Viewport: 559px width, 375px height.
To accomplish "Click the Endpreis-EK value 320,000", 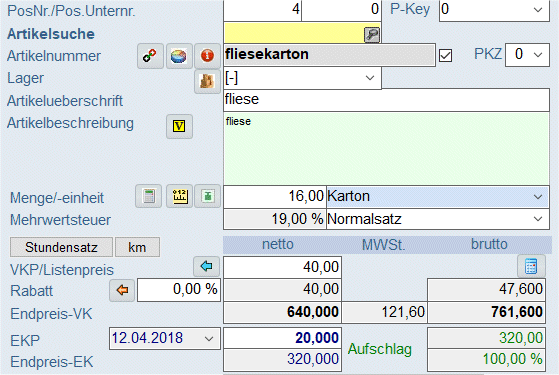I will click(282, 360).
